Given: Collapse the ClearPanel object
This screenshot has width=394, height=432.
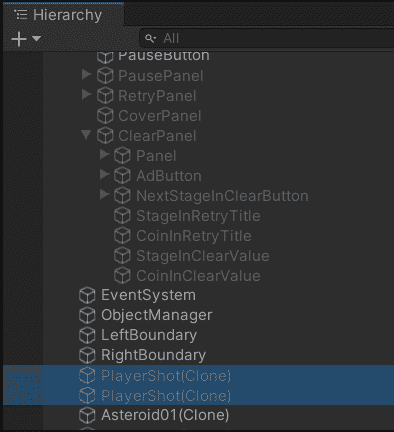Looking at the screenshot, I should tap(86, 135).
